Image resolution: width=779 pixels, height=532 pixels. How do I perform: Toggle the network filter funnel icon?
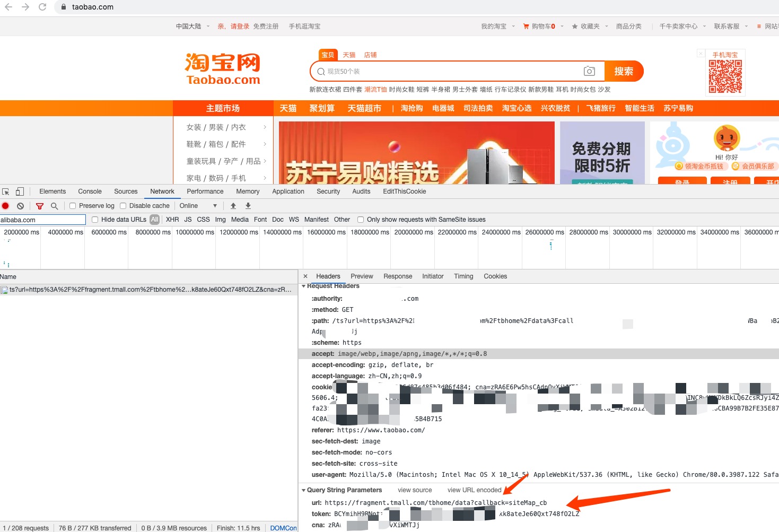[x=40, y=206]
